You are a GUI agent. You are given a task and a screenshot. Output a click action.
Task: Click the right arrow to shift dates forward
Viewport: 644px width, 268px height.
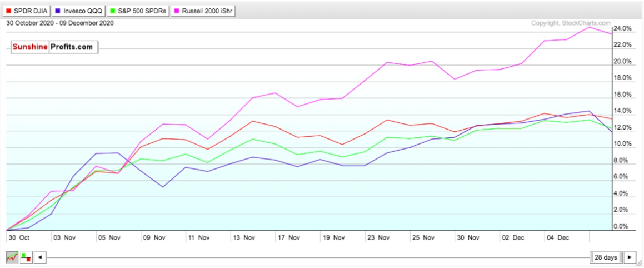point(629,258)
